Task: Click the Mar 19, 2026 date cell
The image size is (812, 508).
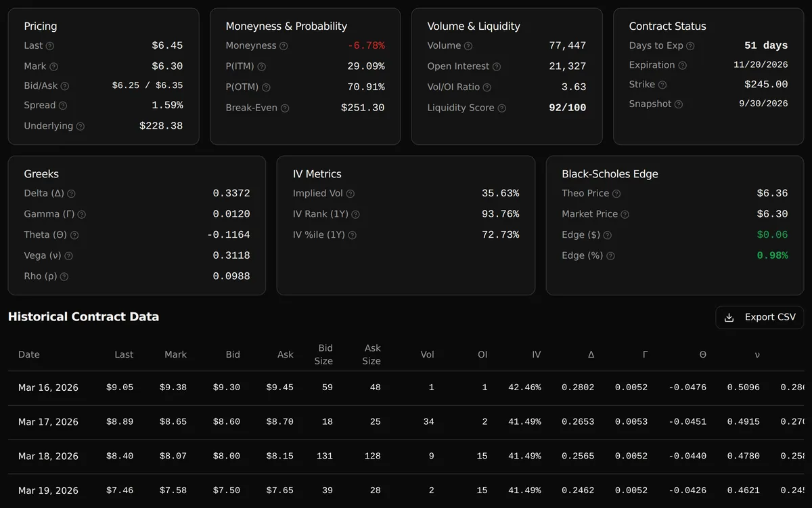Action: [48, 490]
